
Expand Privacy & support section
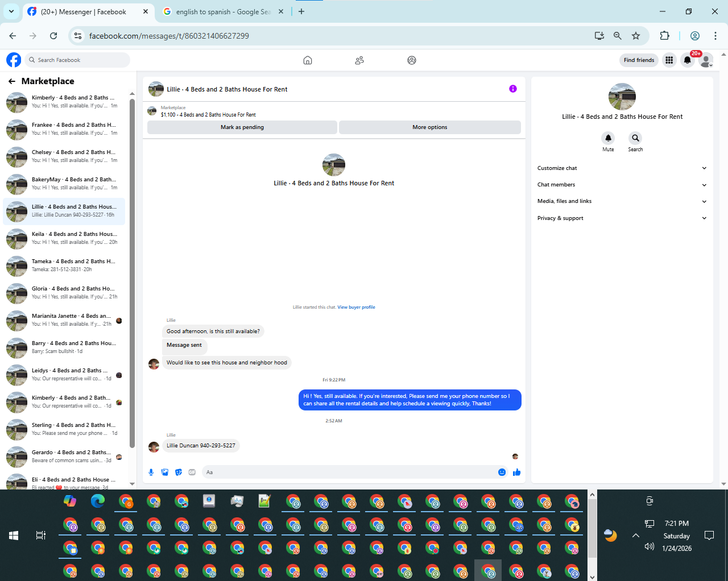(622, 218)
